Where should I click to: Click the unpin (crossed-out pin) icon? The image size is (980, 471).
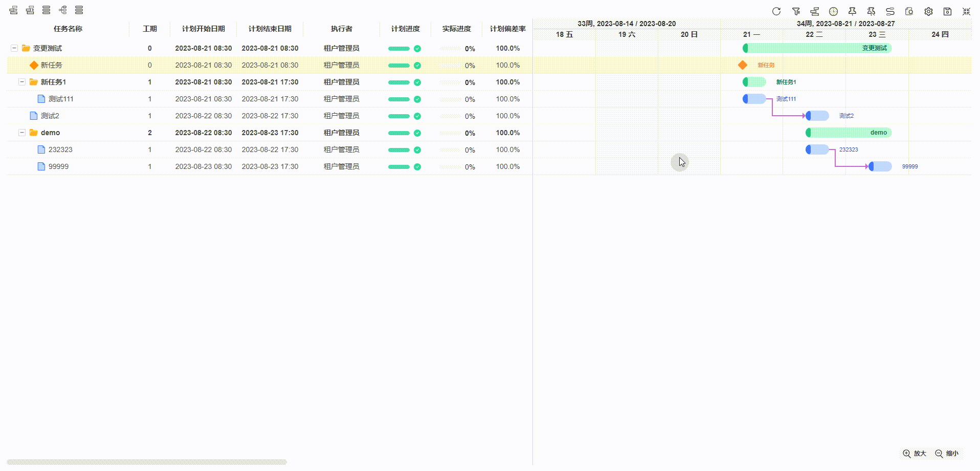[x=871, y=11]
